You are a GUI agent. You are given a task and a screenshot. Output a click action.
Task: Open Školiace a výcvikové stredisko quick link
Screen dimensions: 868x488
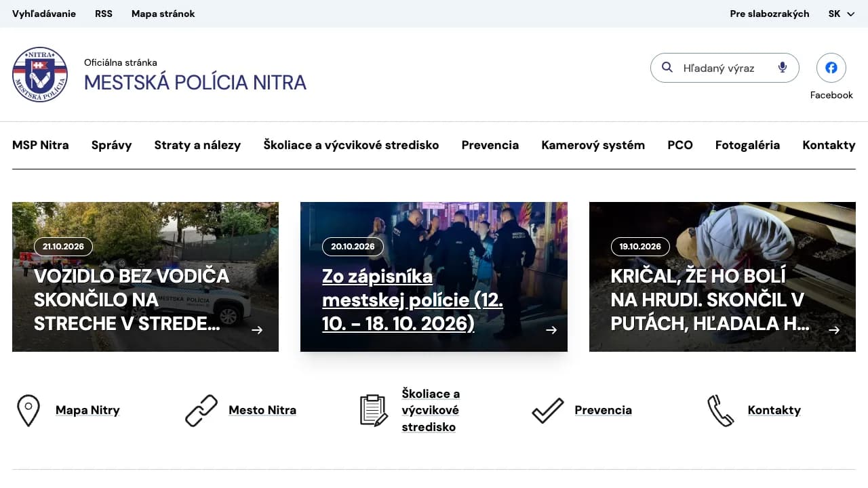tap(431, 410)
